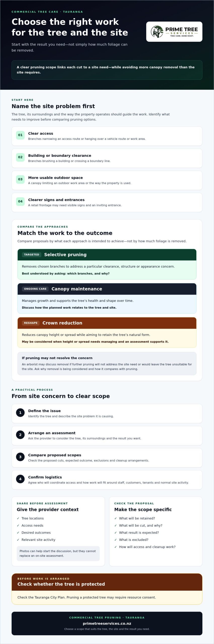Screen dimensions: 214x644
Task: Click the If pruning may not resolve note box
Action: click(107, 364)
